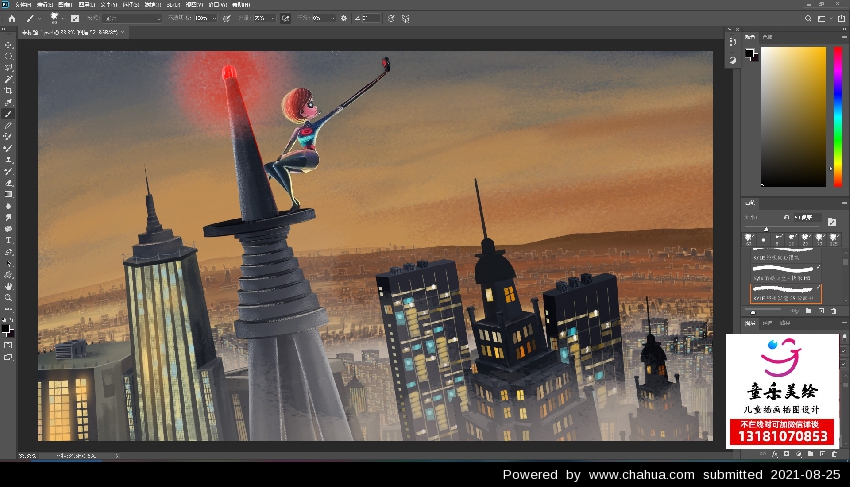Select the Path Selection arrow tool
850x487 pixels.
tap(8, 264)
